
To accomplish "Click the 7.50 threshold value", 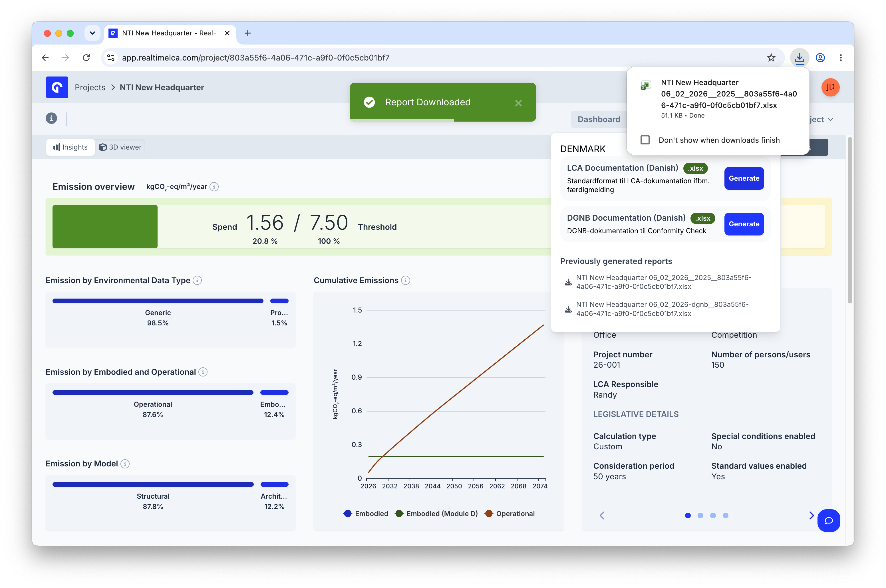I will pyautogui.click(x=329, y=223).
